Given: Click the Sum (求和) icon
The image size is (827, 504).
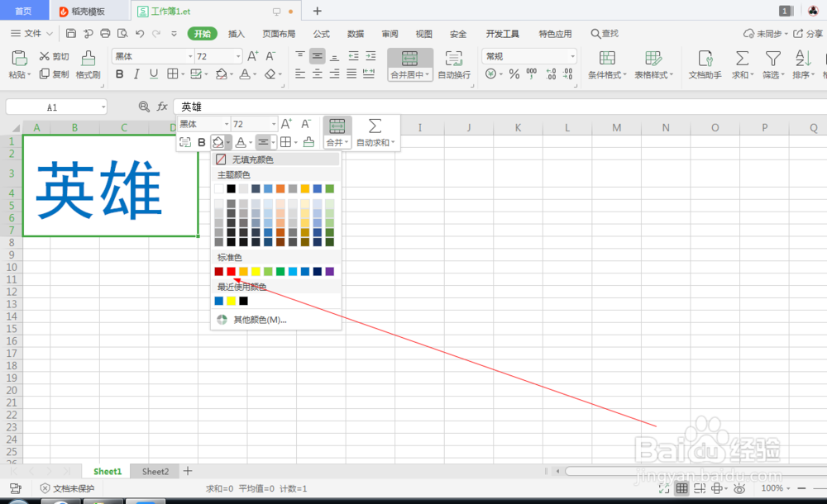Looking at the screenshot, I should (742, 58).
